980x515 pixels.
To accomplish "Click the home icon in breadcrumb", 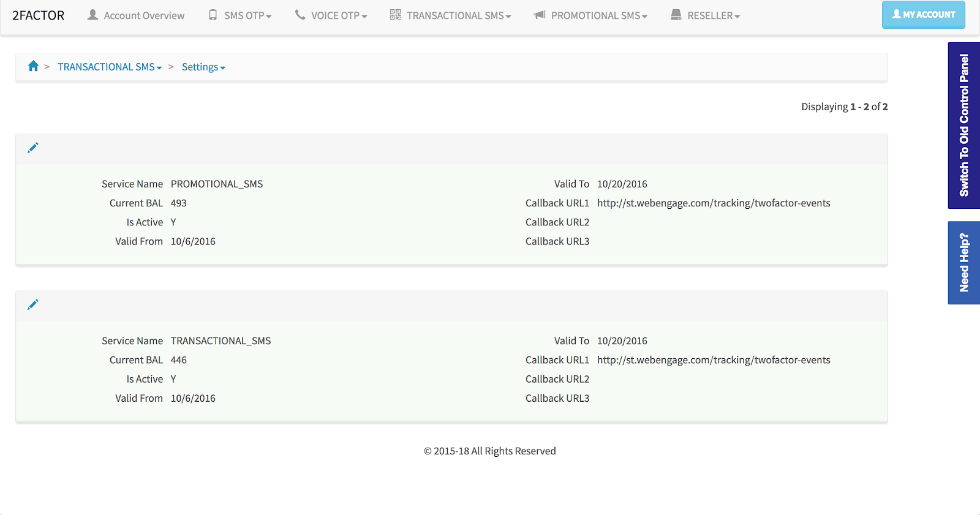I will 33,66.
